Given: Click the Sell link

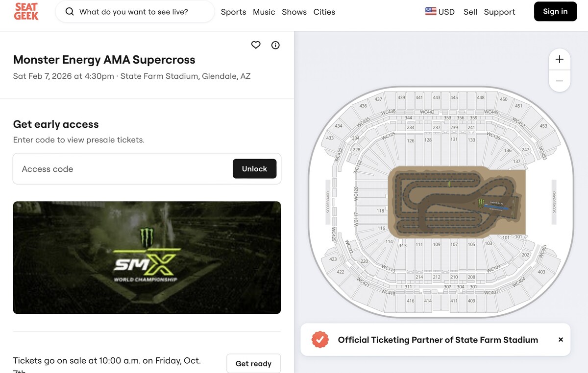Looking at the screenshot, I should click(470, 12).
